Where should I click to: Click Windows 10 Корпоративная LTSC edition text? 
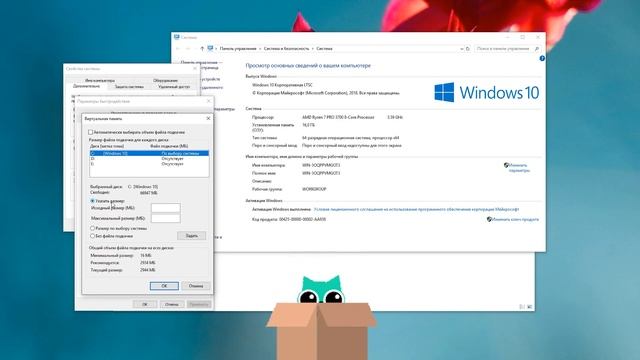(282, 85)
